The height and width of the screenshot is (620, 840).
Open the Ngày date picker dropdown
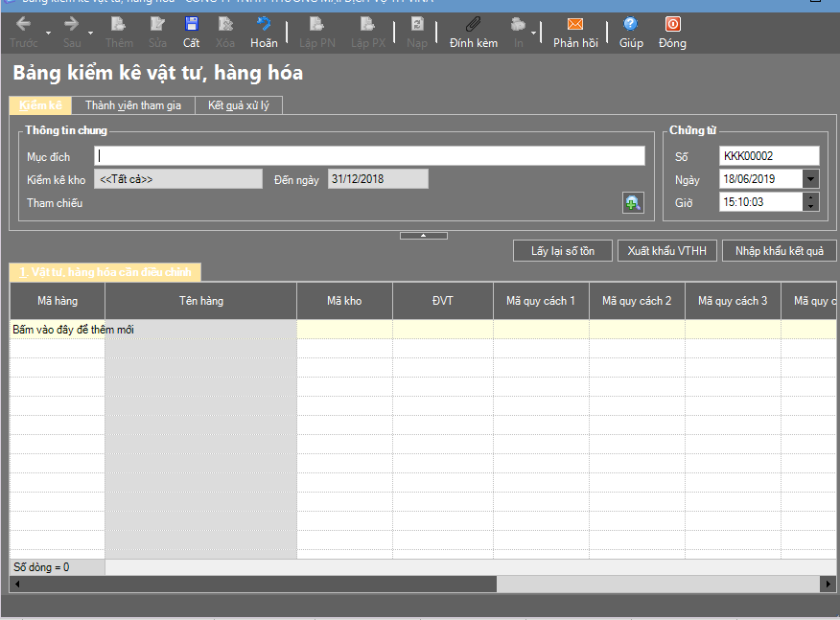811,179
